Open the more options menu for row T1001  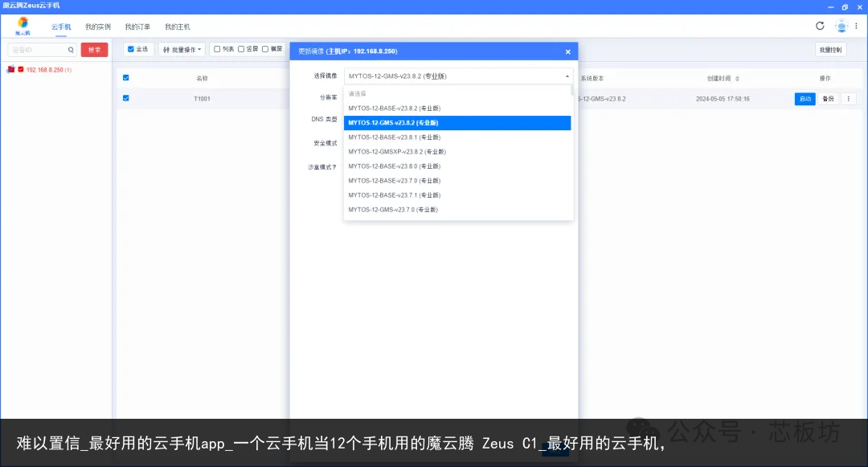848,99
